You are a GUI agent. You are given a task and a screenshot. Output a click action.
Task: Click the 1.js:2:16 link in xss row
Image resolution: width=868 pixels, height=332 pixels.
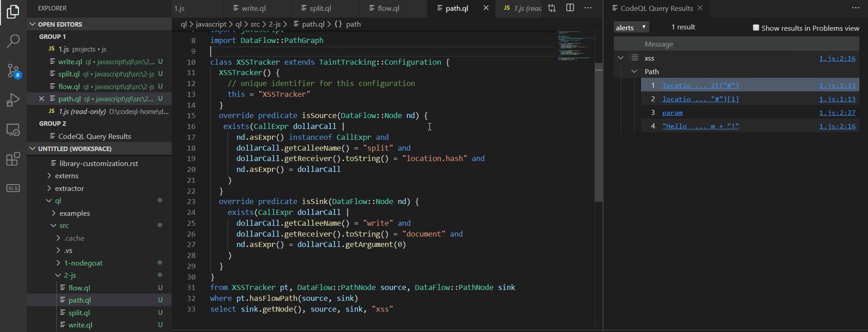tap(837, 58)
